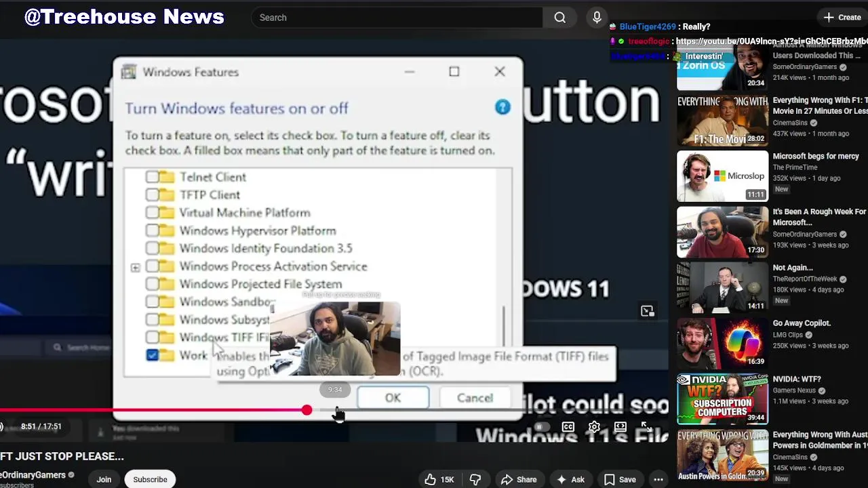Open the Create menu with plus icon
This screenshot has height=488, width=868.
[842, 18]
